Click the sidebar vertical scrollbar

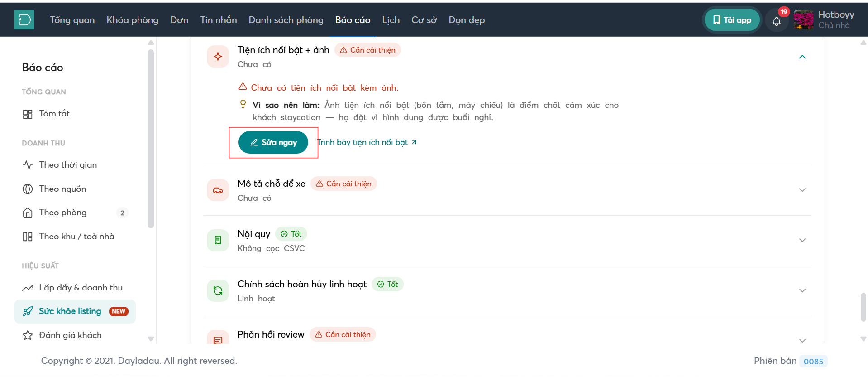151,138
